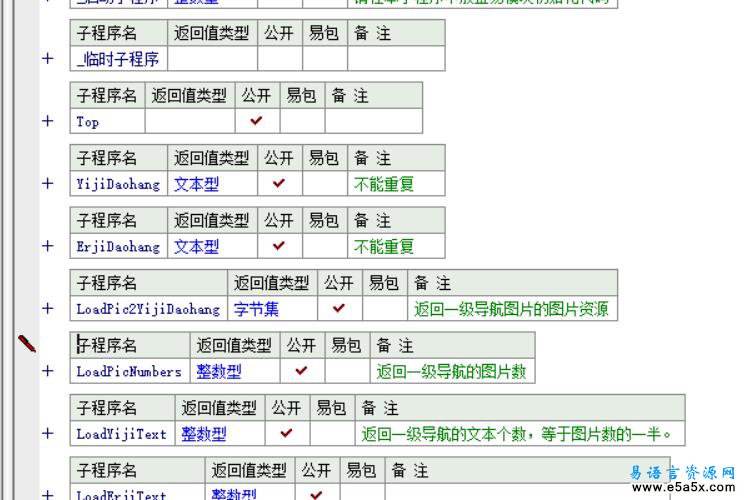Screen dimensions: 744x500
Task: Click the red pencil marker icon
Action: click(27, 343)
